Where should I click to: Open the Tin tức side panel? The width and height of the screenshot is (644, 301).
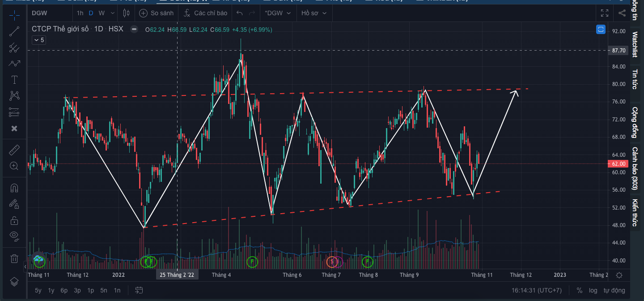coord(635,79)
